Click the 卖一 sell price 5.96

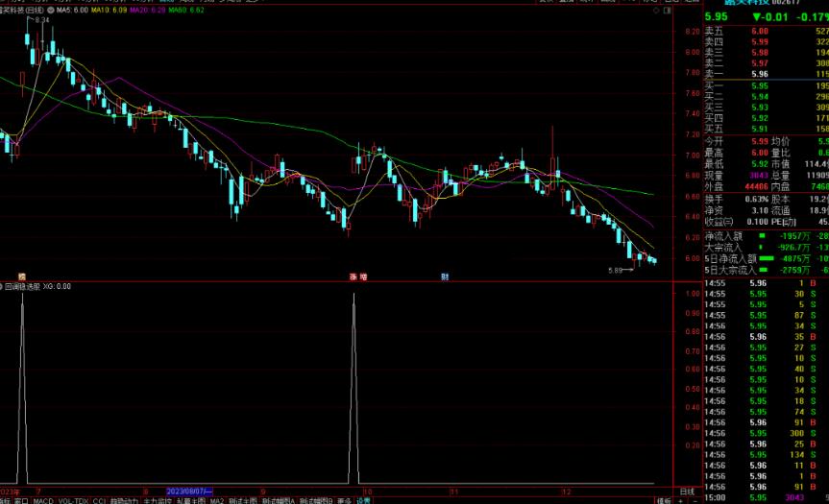(x=760, y=74)
